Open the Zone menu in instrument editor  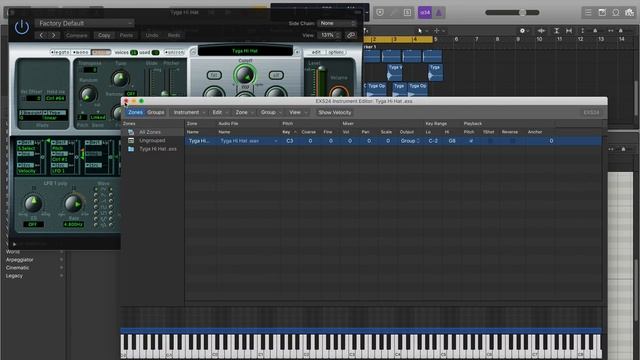(244, 112)
